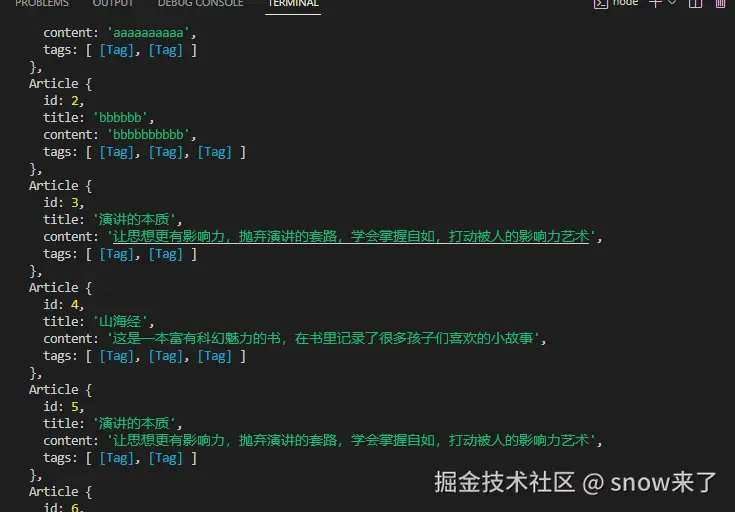Split the terminal with split icon
735x512 pixels.
[695, 4]
